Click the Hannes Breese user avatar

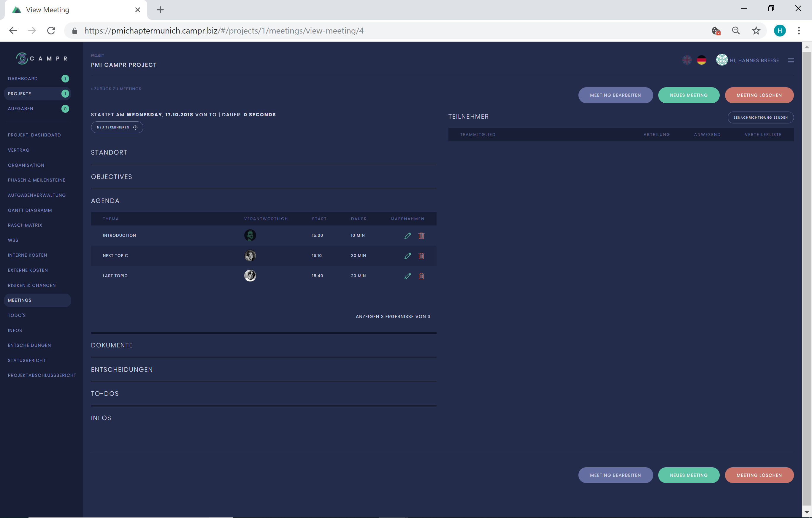click(721, 60)
